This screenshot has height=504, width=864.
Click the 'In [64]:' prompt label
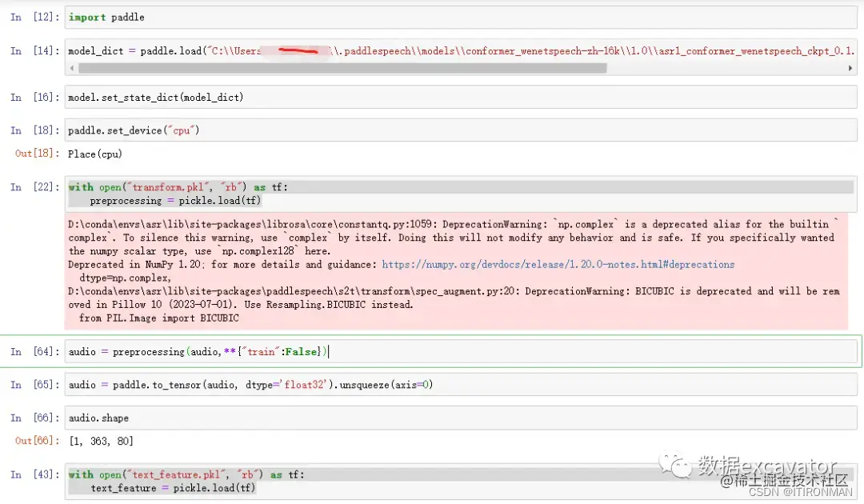point(34,351)
